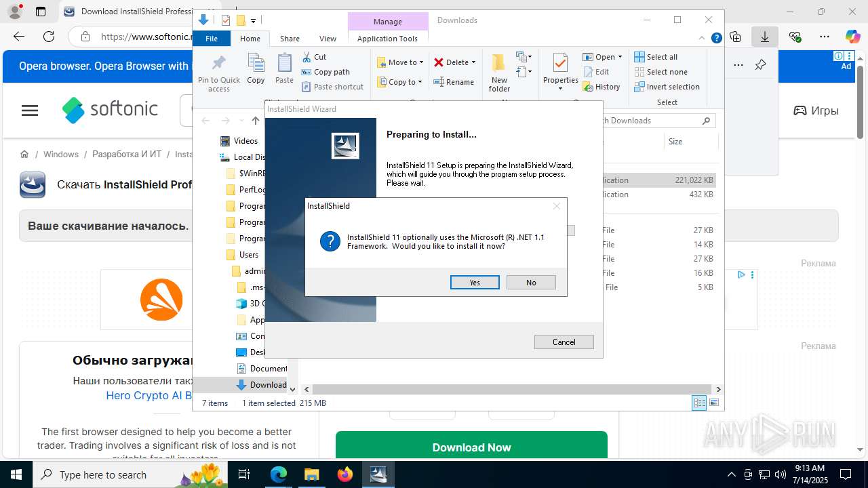Click the History ribbon item
Viewport: 868px width, 488px height.
pyautogui.click(x=601, y=87)
